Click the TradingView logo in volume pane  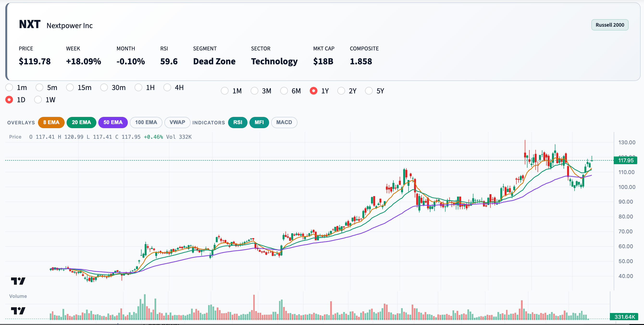click(18, 311)
